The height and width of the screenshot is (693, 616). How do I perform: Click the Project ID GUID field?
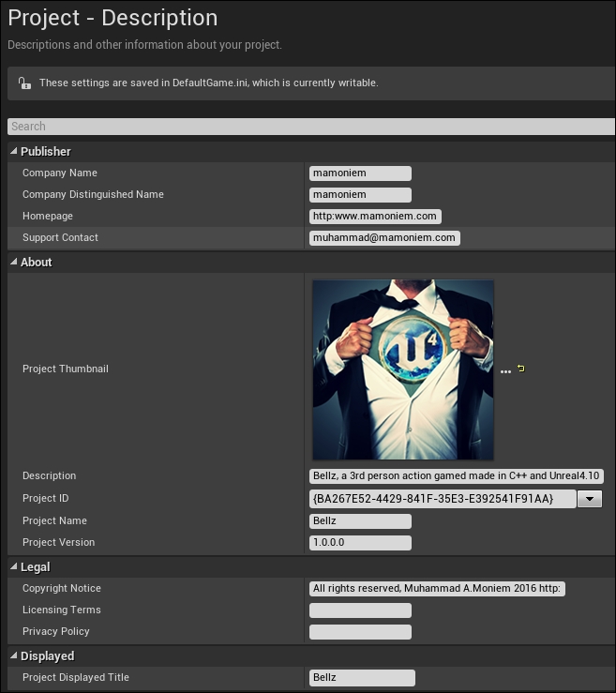(x=443, y=499)
